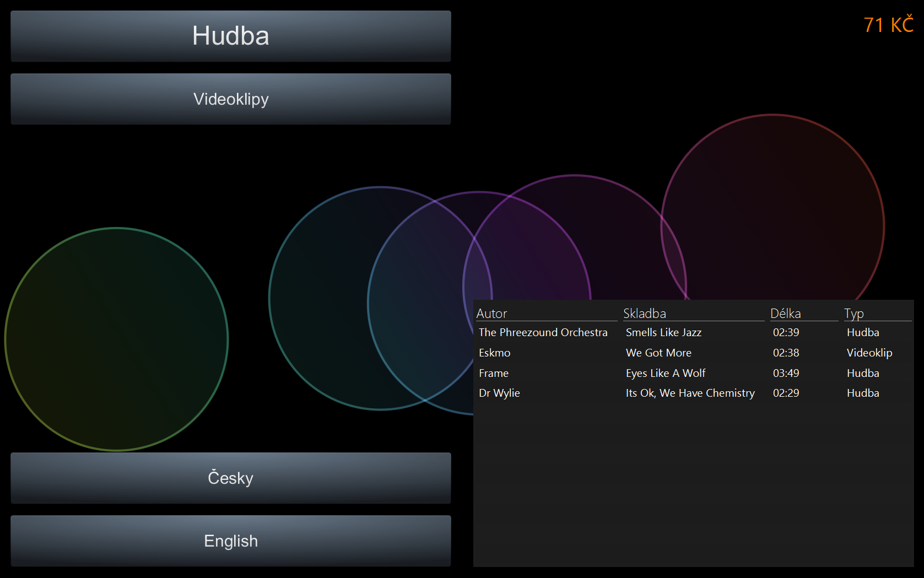Switch language to Česky
924x578 pixels.
click(230, 478)
